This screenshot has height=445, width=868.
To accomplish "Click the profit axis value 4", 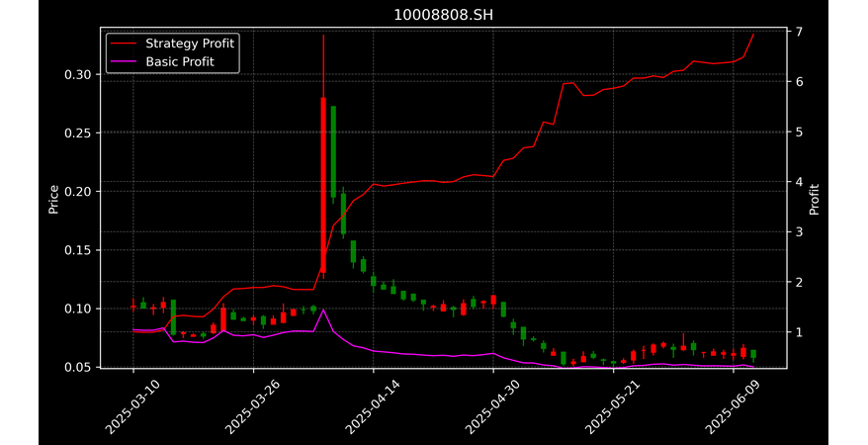I will click(x=797, y=182).
